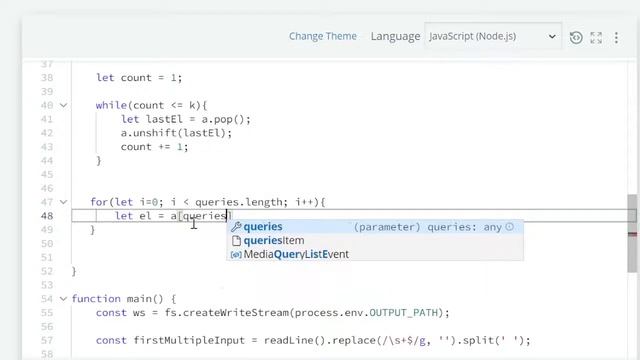640x360 pixels.
Task: Select the 'MediaQueryListEvent' autocomplete suggestion
Action: pyautogui.click(x=375, y=254)
